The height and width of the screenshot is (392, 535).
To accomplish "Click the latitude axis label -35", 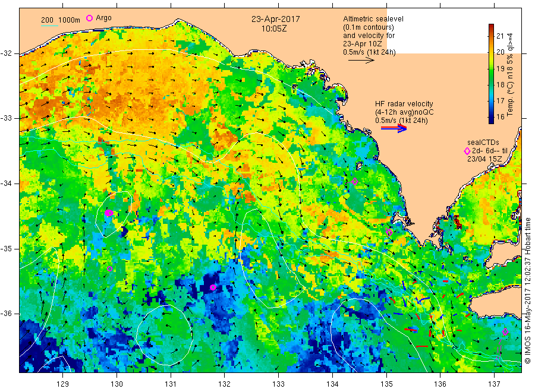I will coord(6,248).
